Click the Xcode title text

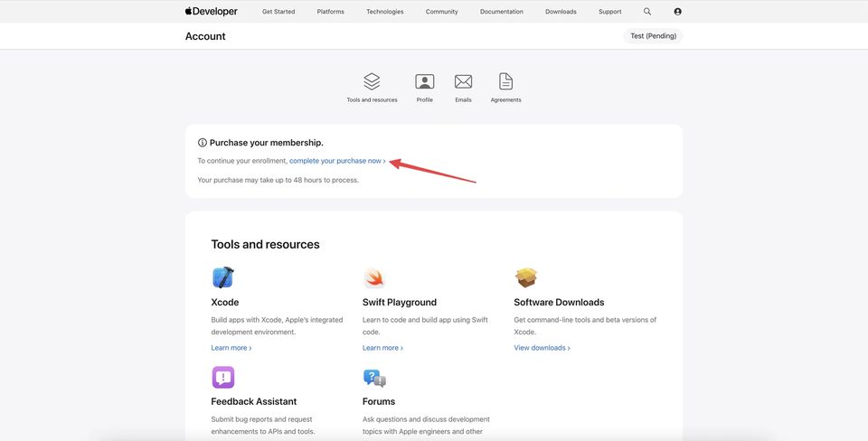click(x=225, y=303)
